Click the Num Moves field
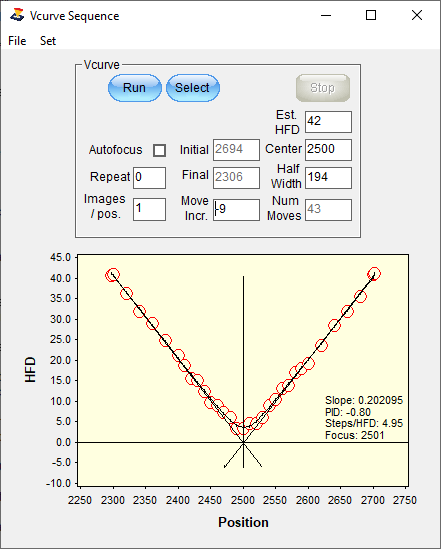Image resolution: width=441 pixels, height=549 pixels. (328, 210)
